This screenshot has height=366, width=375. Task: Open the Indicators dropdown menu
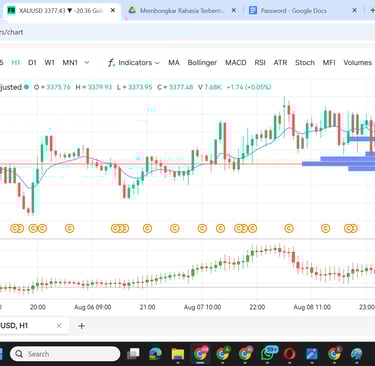pos(139,63)
